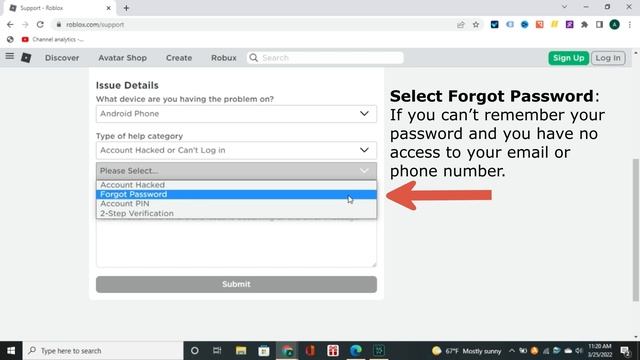Image resolution: width=640 pixels, height=360 pixels.
Task: Click the page vertical scrollbar
Action: point(636,230)
